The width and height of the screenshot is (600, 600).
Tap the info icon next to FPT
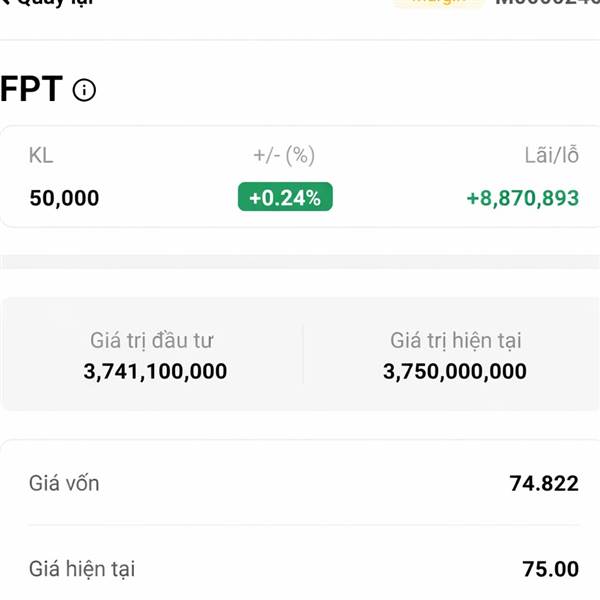click(85, 91)
